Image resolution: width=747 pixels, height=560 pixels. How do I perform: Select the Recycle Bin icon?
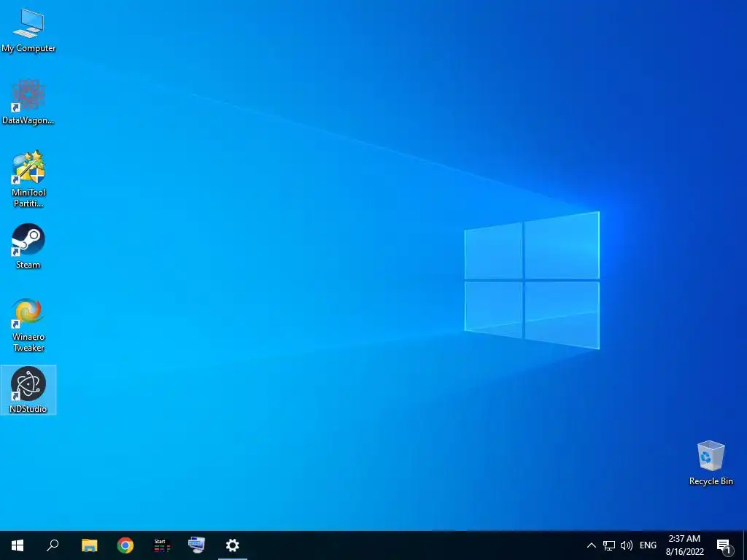point(711,463)
